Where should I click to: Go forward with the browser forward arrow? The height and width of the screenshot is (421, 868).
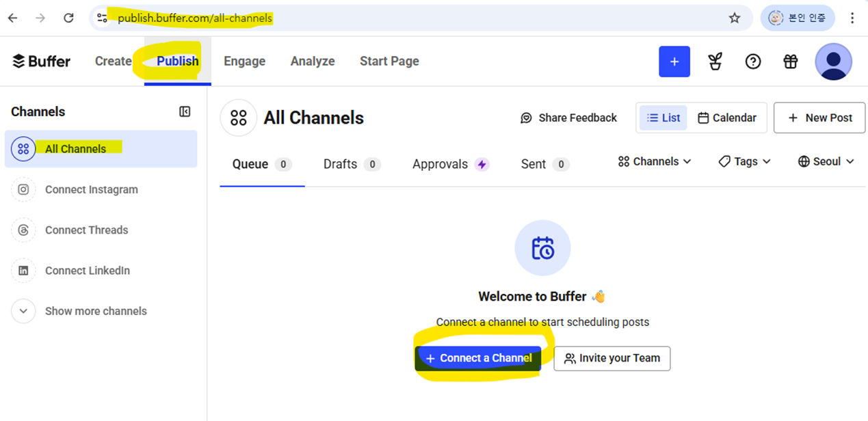[x=40, y=18]
